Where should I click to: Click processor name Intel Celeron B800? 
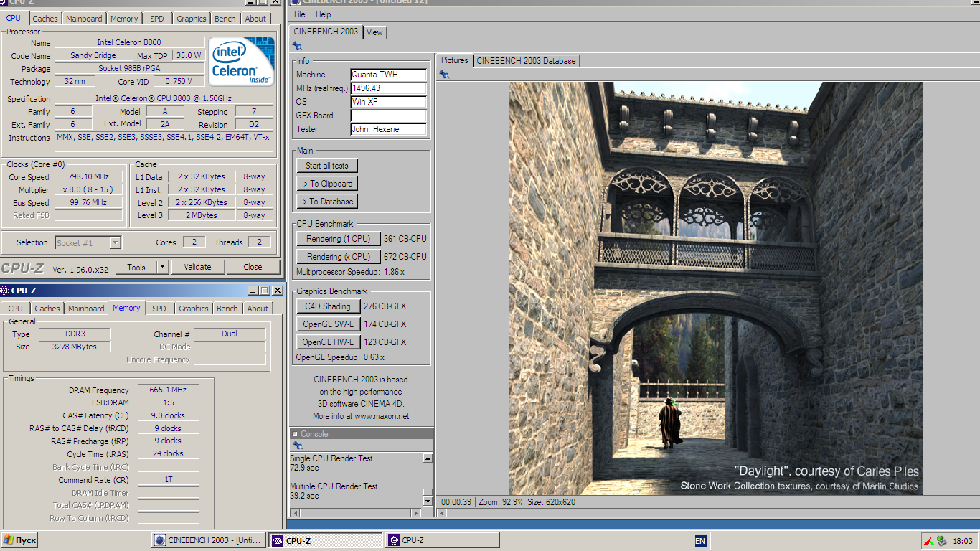pyautogui.click(x=129, y=42)
